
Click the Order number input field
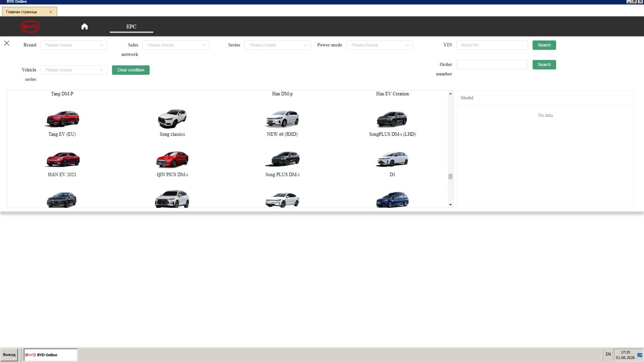tap(492, 65)
